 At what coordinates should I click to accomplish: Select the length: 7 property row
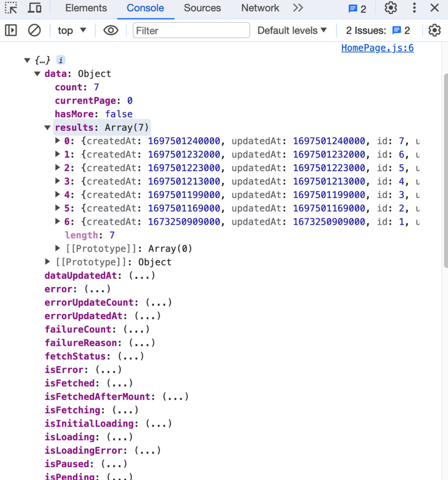tap(89, 235)
